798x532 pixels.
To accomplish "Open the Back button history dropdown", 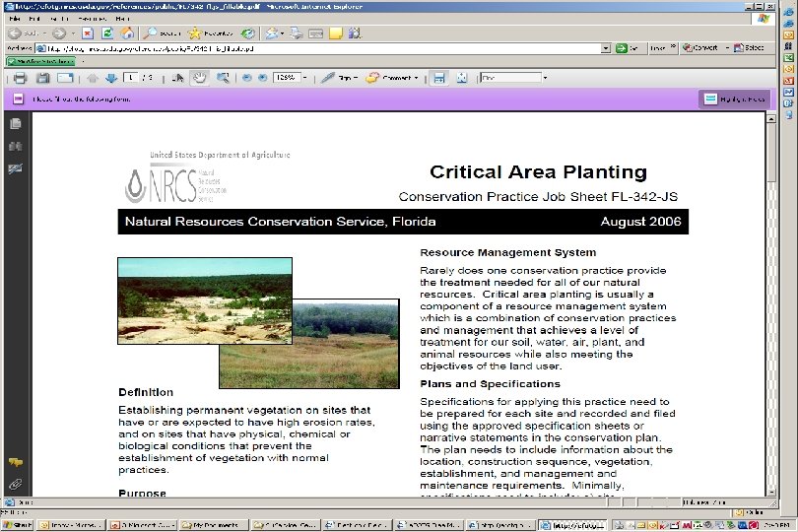I will coord(44,33).
